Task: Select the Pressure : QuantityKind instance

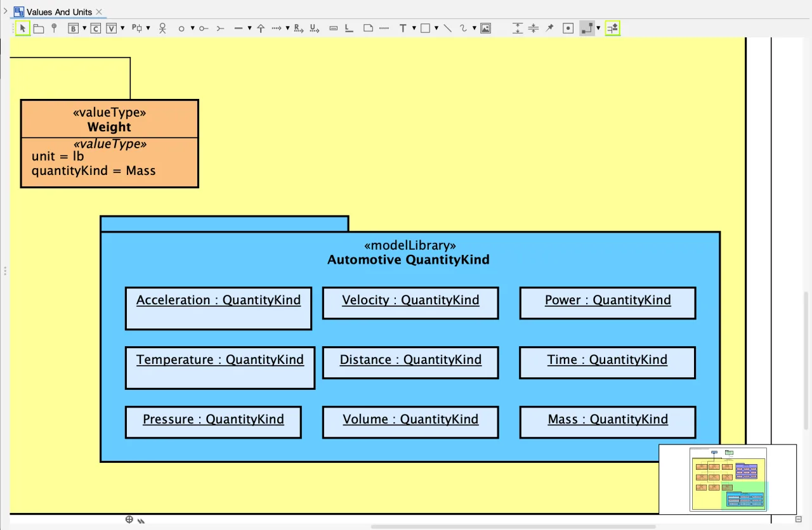Action: [213, 422]
